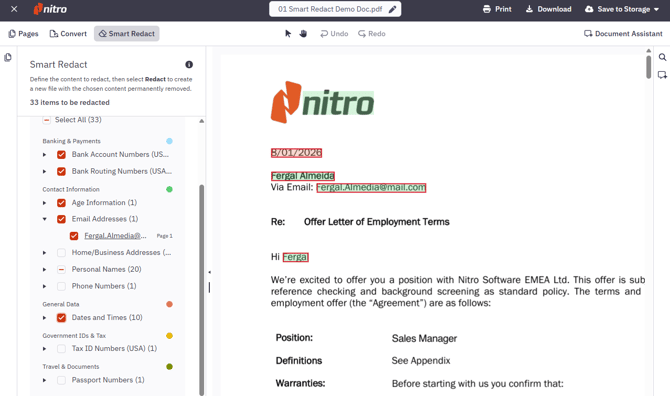Click the '33 items to be redacted' text
The height and width of the screenshot is (396, 670).
(70, 103)
